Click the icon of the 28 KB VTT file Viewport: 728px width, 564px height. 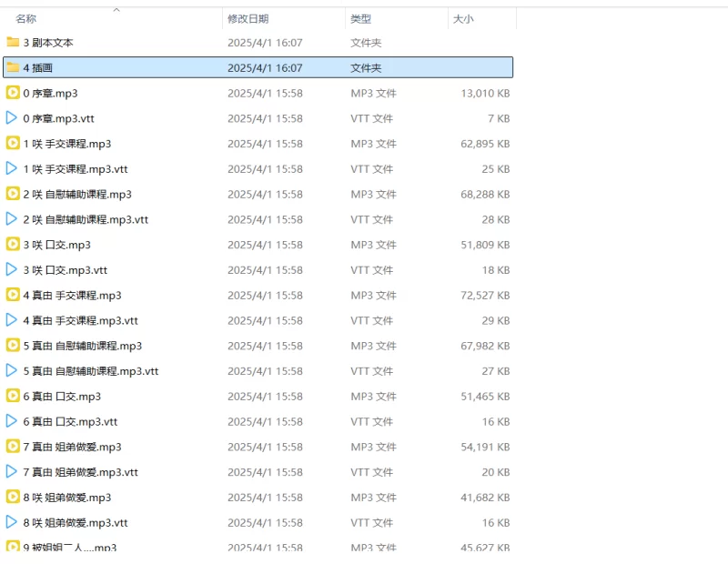pos(13,219)
